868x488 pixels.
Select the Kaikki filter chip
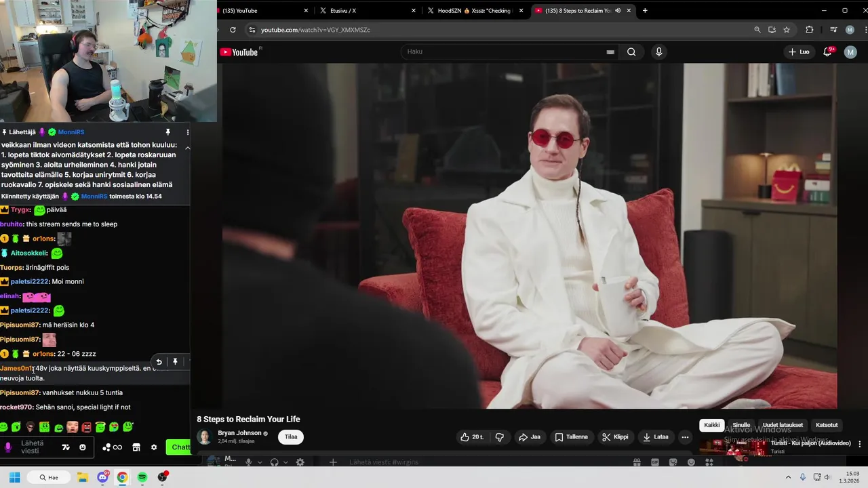point(712,425)
